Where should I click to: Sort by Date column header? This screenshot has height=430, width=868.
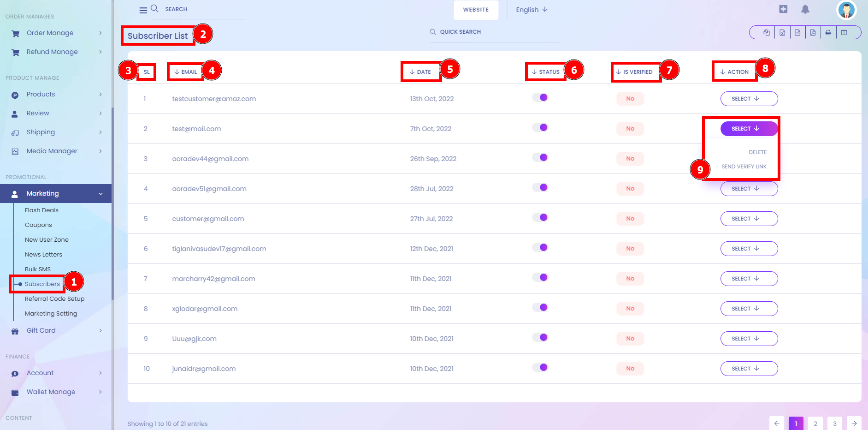[x=420, y=72]
